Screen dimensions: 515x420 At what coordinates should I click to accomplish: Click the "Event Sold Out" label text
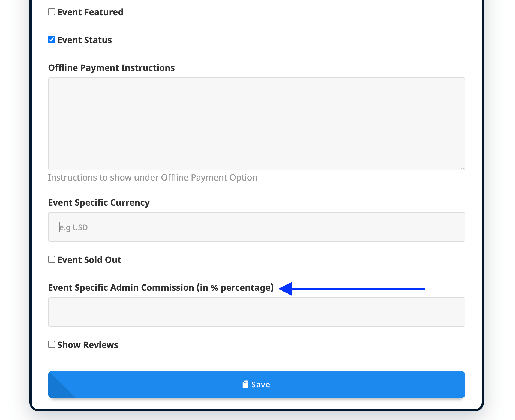89,260
